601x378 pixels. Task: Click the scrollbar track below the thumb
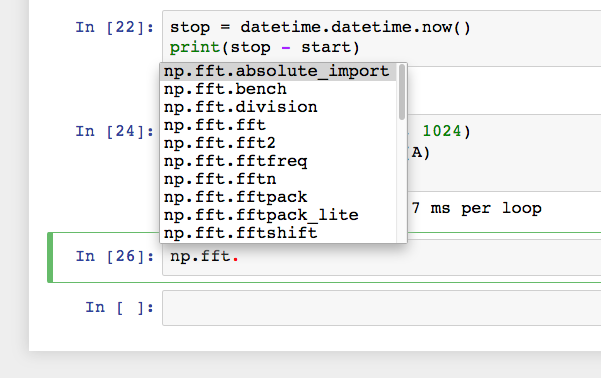pyautogui.click(x=402, y=181)
